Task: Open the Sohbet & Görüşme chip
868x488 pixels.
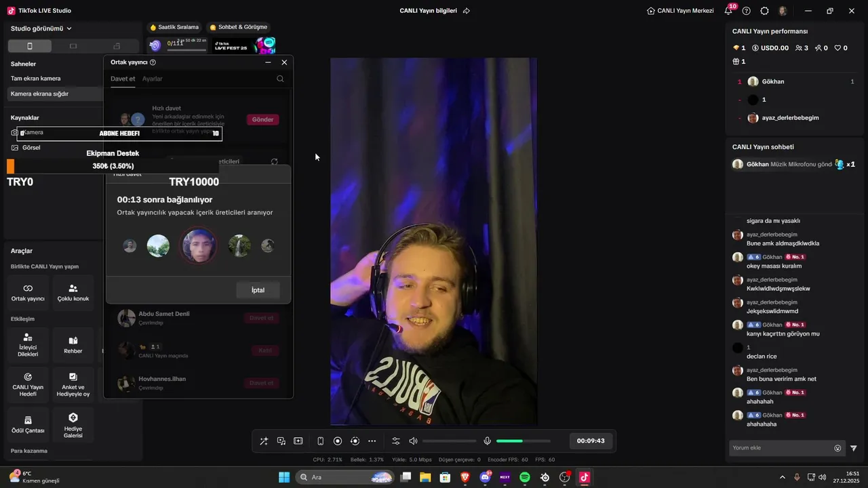Action: pos(239,27)
